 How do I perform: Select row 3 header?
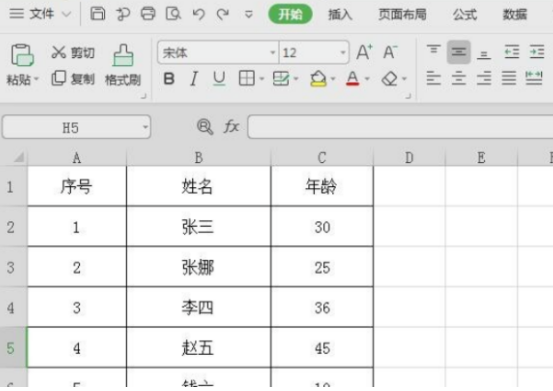pyautogui.click(x=13, y=267)
